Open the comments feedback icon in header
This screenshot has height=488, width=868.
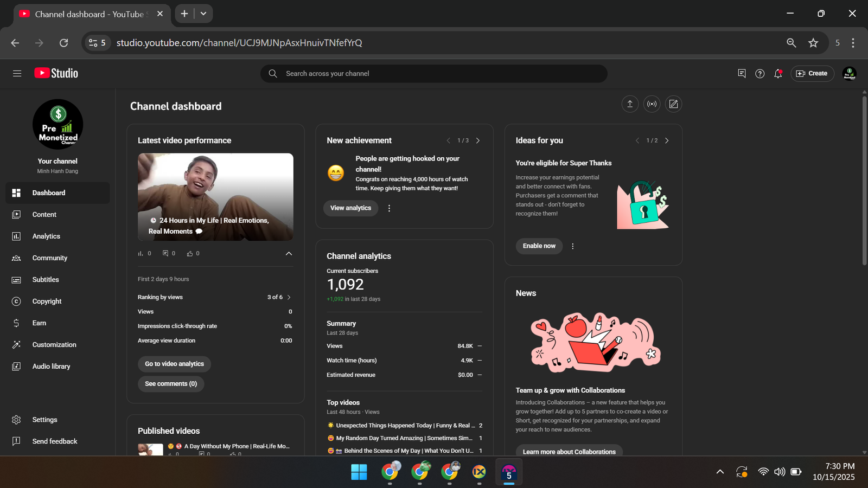(x=742, y=74)
